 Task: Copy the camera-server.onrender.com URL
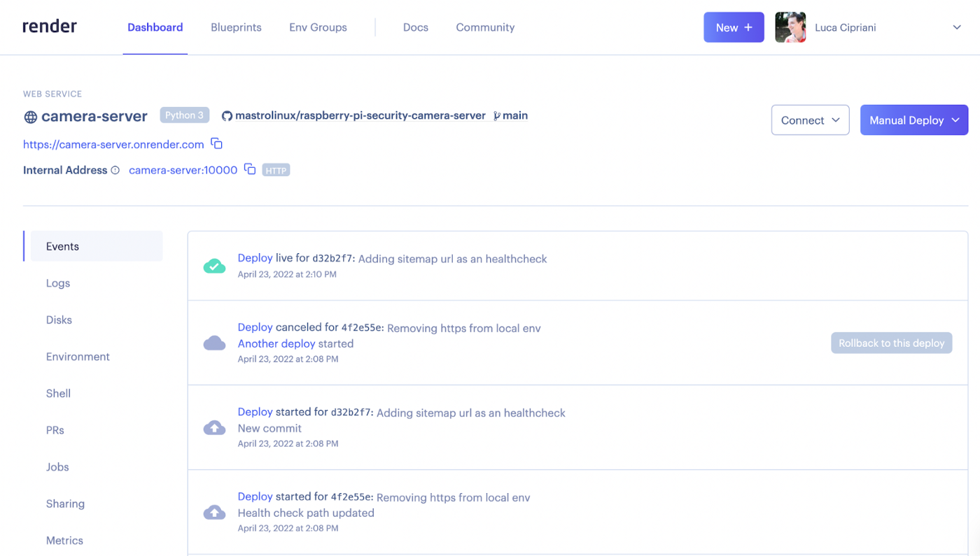pyautogui.click(x=217, y=144)
